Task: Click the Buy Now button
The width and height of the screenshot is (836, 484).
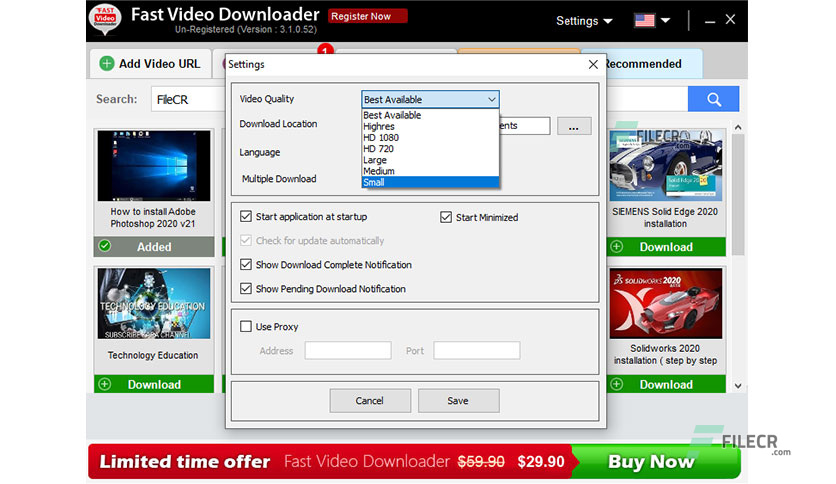Action: [655, 461]
